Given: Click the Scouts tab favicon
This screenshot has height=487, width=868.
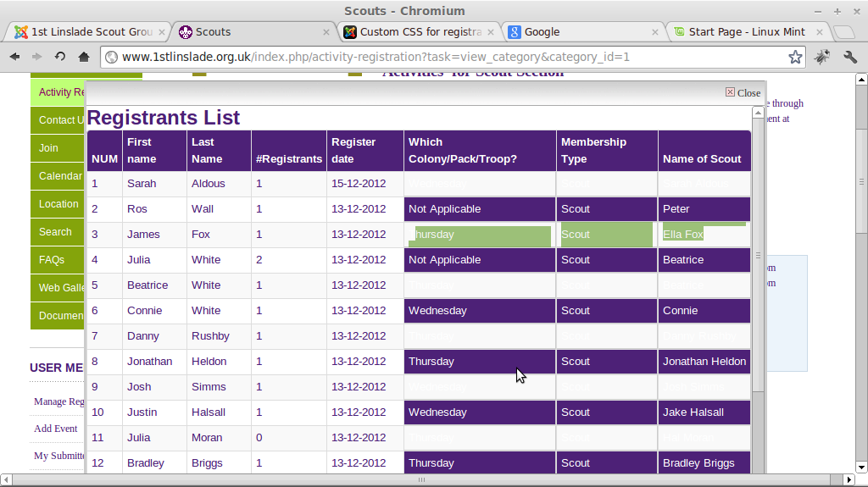Looking at the screenshot, I should tap(186, 32).
